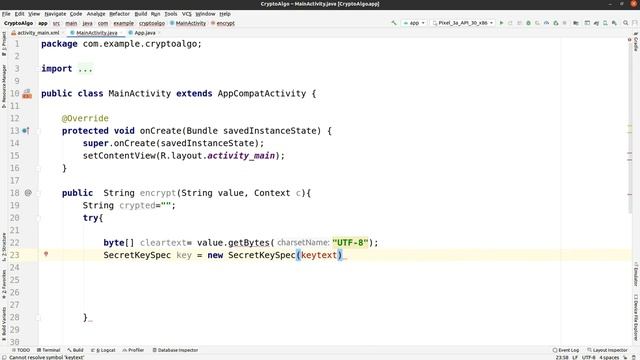Open the Resource Manager sidebar tab
Image resolution: width=640 pixels, height=360 pixels.
click(4, 86)
